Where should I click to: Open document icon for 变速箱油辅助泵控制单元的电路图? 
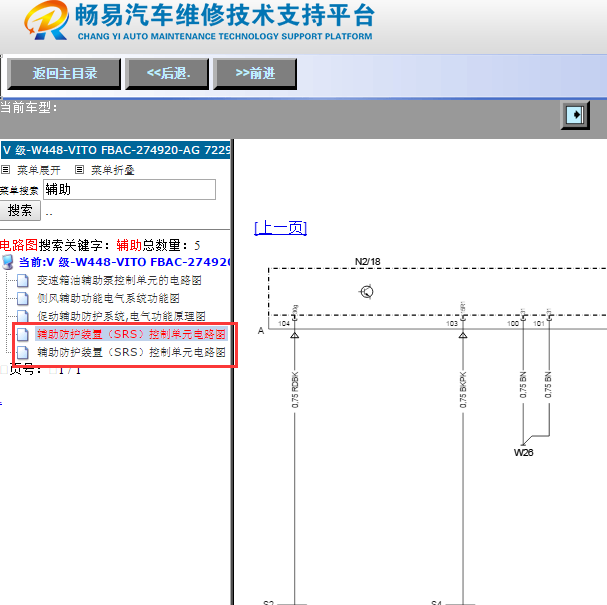(x=22, y=280)
